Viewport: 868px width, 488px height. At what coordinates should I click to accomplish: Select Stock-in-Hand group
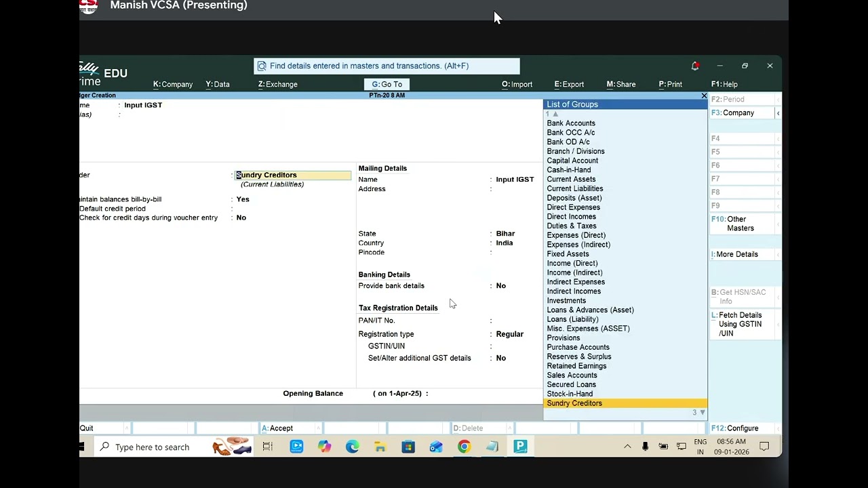(x=570, y=394)
